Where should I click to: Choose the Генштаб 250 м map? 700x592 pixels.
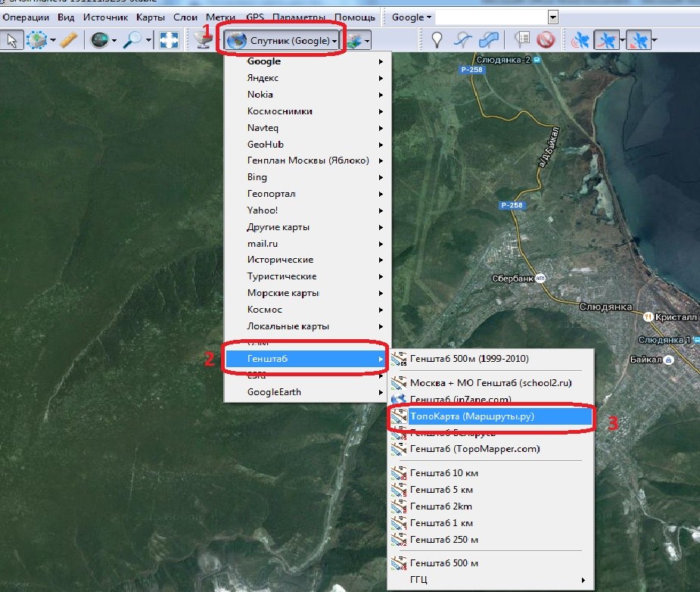[x=490, y=540]
